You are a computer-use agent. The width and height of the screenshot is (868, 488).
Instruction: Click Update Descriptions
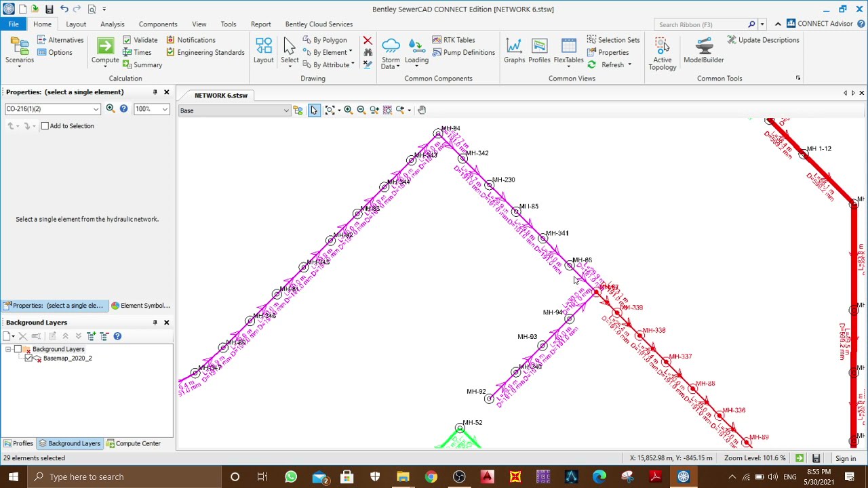pos(763,40)
